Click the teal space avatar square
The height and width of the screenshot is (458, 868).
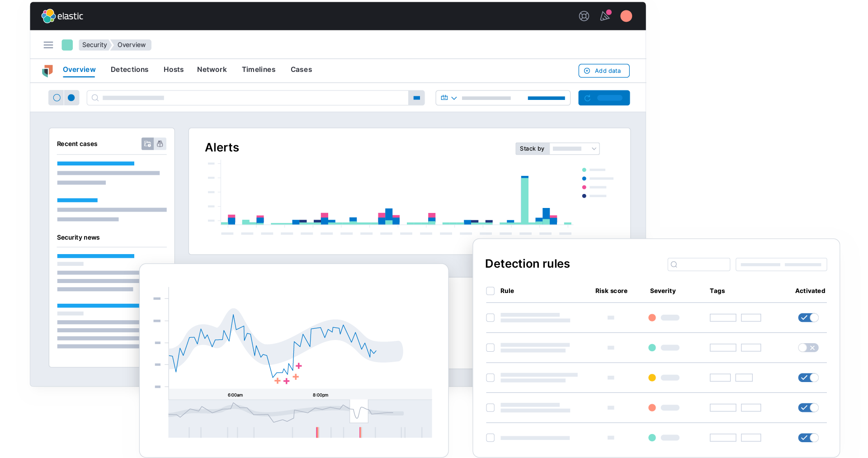[x=67, y=45]
